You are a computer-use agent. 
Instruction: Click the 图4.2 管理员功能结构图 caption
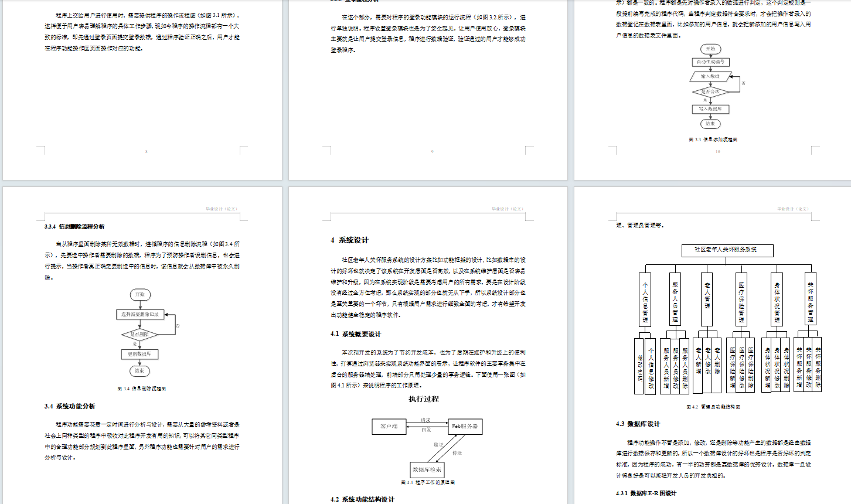click(714, 406)
